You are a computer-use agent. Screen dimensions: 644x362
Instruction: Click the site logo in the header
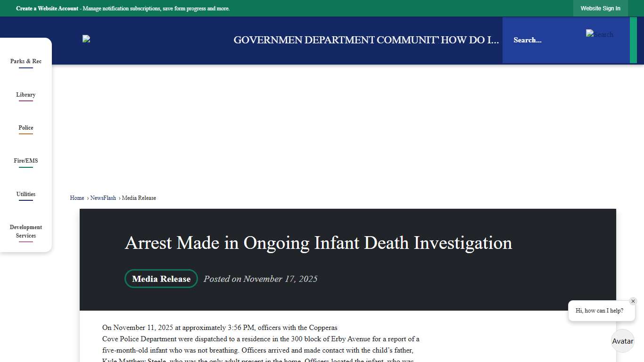click(x=86, y=40)
